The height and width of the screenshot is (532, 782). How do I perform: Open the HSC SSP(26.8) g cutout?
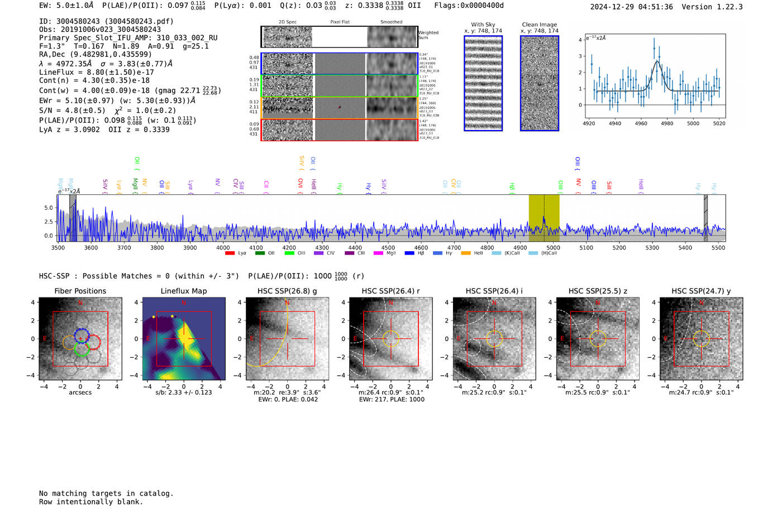pos(287,339)
